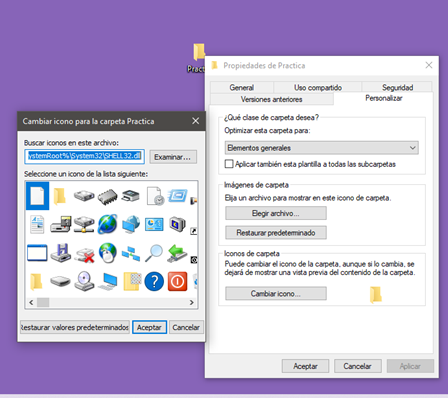Image resolution: width=448 pixels, height=398 pixels.
Task: Open the Uso compartido tab
Action: (x=318, y=88)
